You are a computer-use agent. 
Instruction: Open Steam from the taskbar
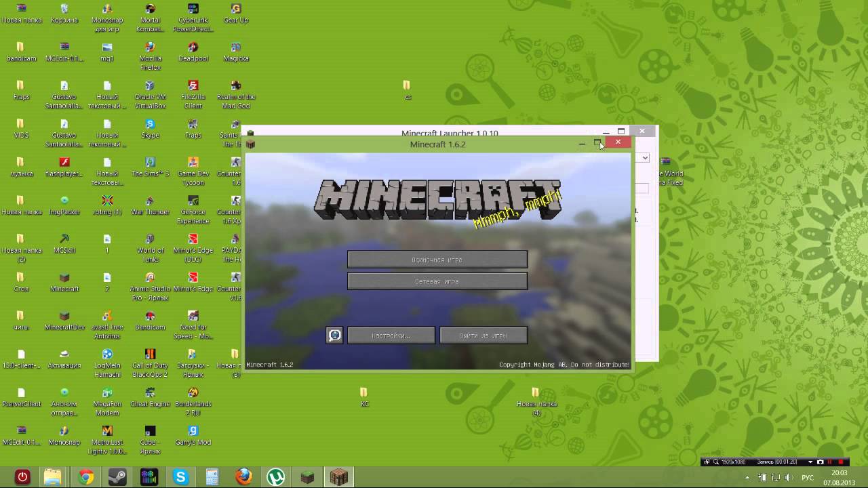coord(117,477)
